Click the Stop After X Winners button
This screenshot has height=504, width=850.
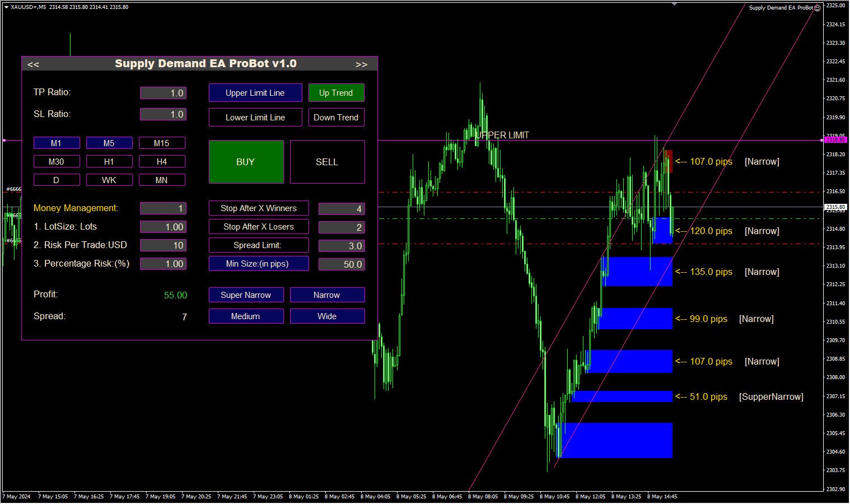pos(259,208)
